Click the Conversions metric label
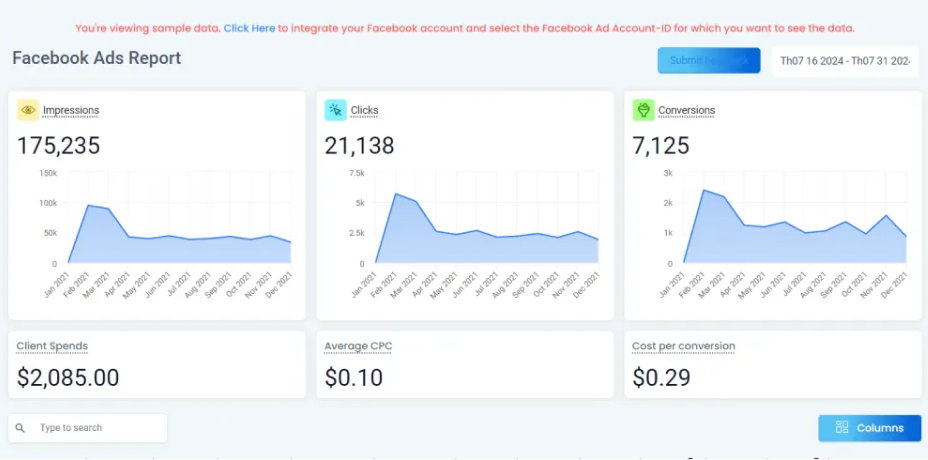This screenshot has width=928, height=460. (x=687, y=110)
